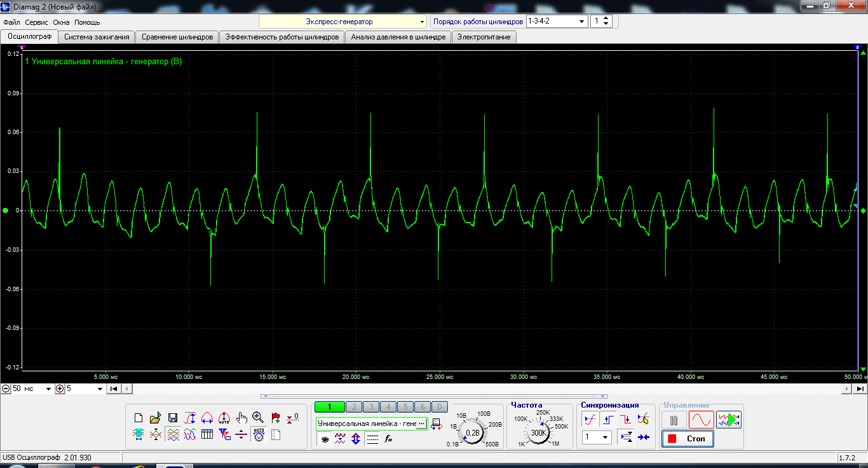Switch to Сравнение цилиндров tab
The image size is (868, 468).
point(177,37)
